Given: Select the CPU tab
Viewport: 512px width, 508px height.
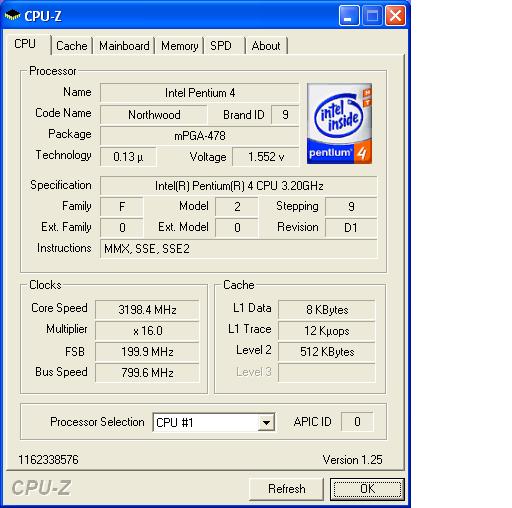Looking at the screenshot, I should pos(27,44).
